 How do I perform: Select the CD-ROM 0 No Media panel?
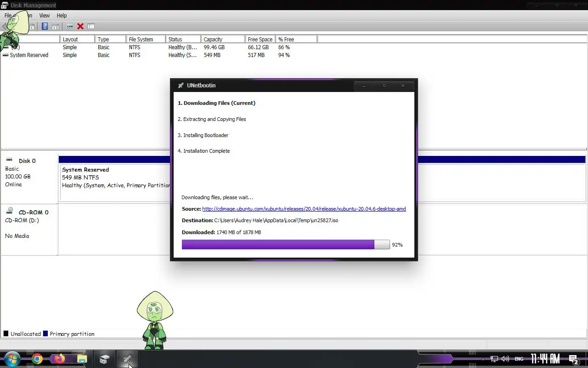[x=29, y=230]
